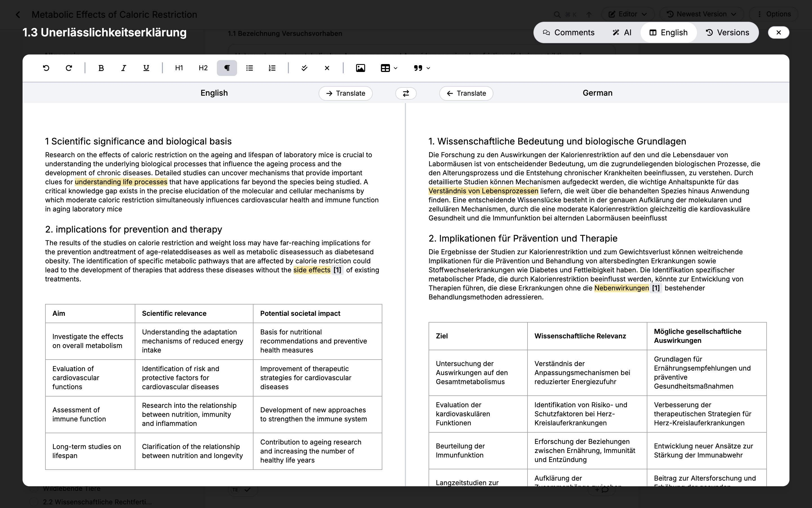Accept changes with the double-check icon

pyautogui.click(x=304, y=68)
